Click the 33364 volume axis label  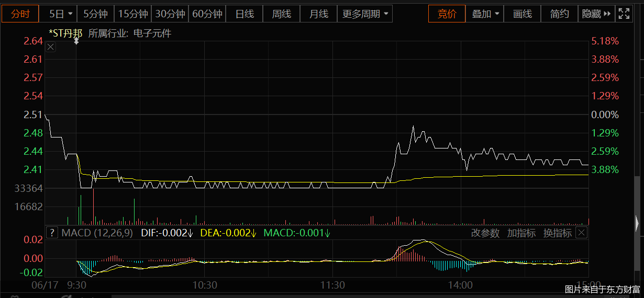29,188
